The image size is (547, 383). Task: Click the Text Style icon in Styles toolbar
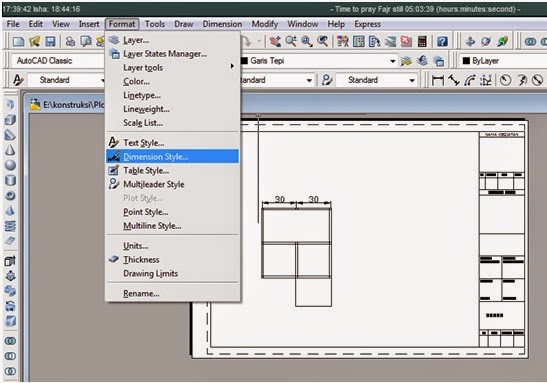[x=17, y=80]
